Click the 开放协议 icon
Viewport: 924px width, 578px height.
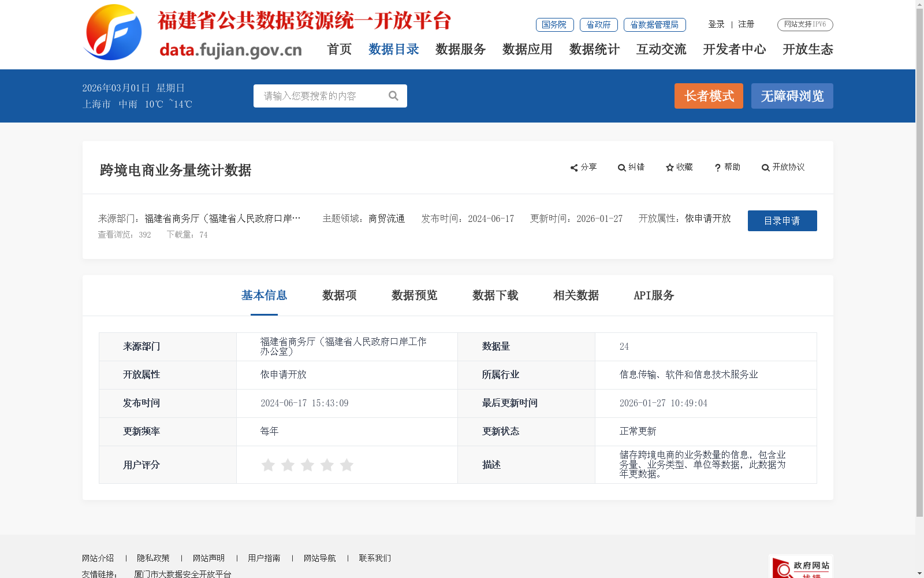coord(766,168)
